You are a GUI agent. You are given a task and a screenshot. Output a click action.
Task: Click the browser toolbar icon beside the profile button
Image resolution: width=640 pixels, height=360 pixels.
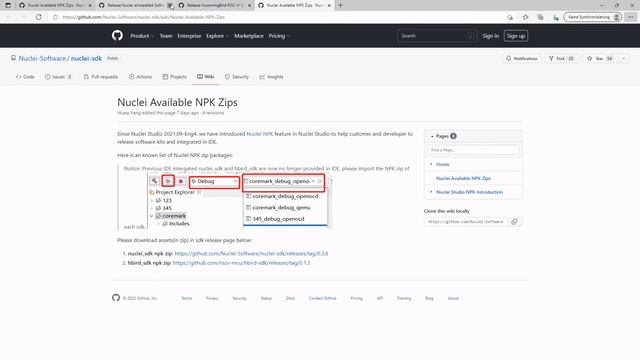point(556,17)
